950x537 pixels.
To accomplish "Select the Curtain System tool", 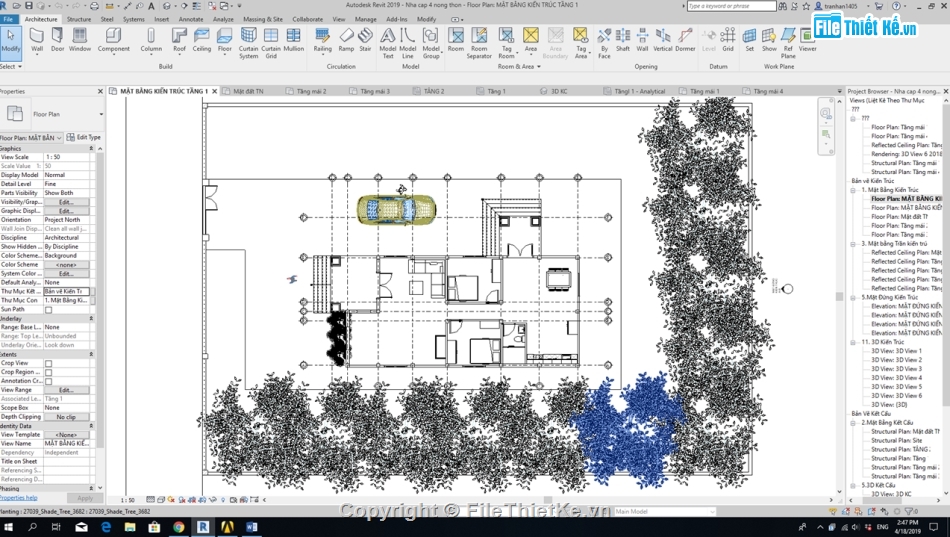I will [x=248, y=43].
